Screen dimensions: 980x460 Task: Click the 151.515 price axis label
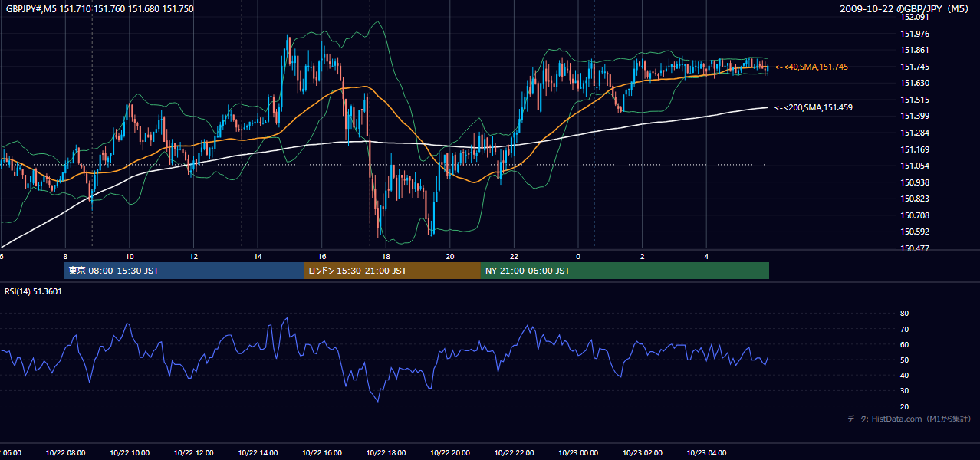[915, 100]
